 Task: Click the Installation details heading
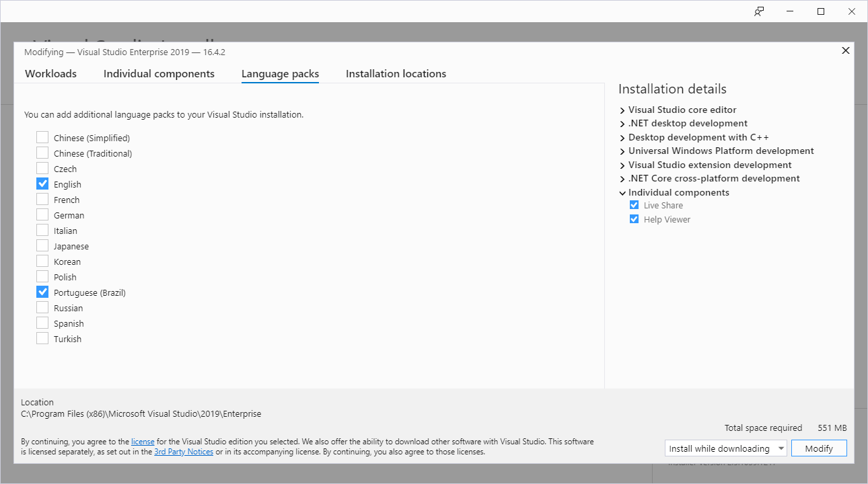672,89
